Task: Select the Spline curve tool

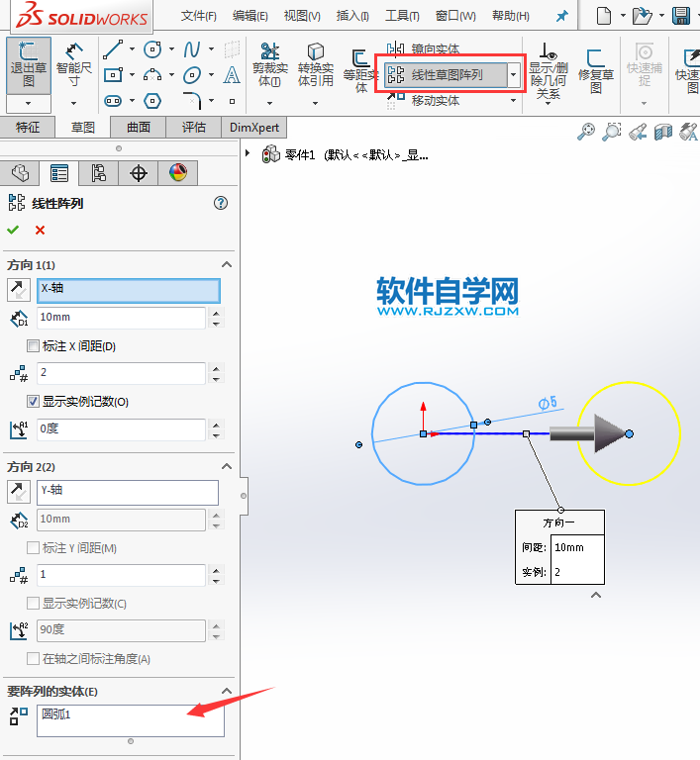Action: [192, 49]
